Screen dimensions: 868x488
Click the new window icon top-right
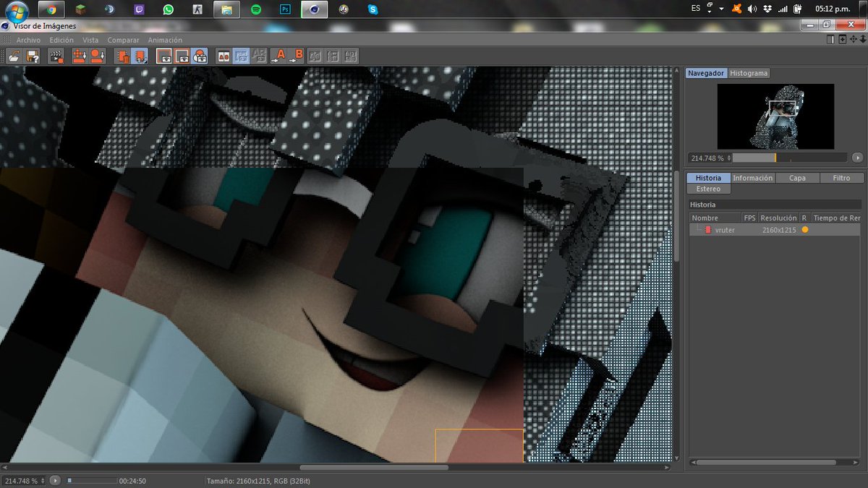[842, 39]
